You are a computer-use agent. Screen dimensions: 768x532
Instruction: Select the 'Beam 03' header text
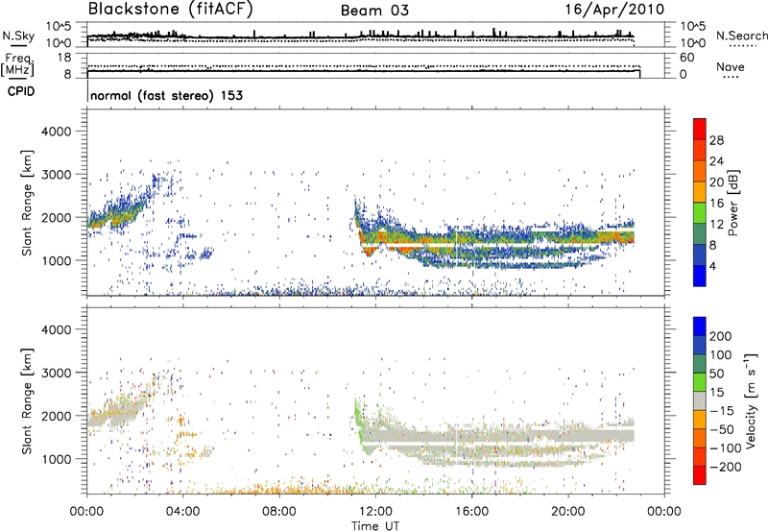pyautogui.click(x=374, y=11)
